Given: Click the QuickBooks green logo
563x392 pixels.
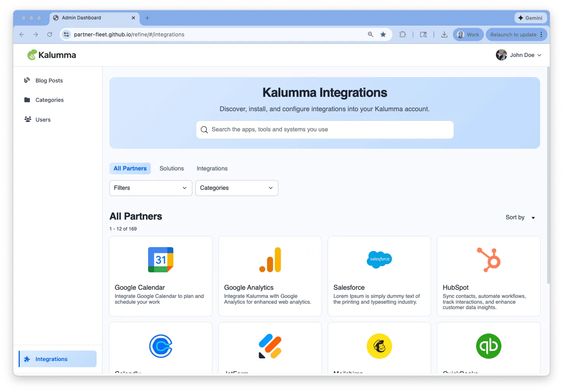Looking at the screenshot, I should point(489,346).
